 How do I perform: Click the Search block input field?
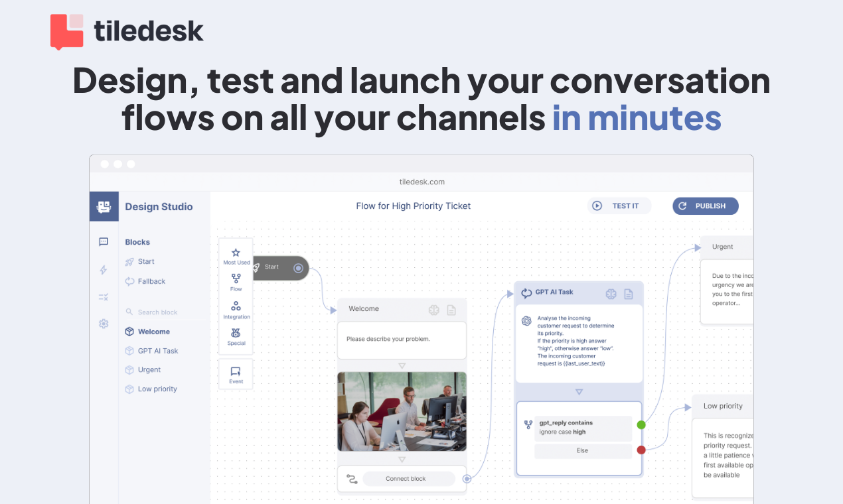[x=159, y=312]
